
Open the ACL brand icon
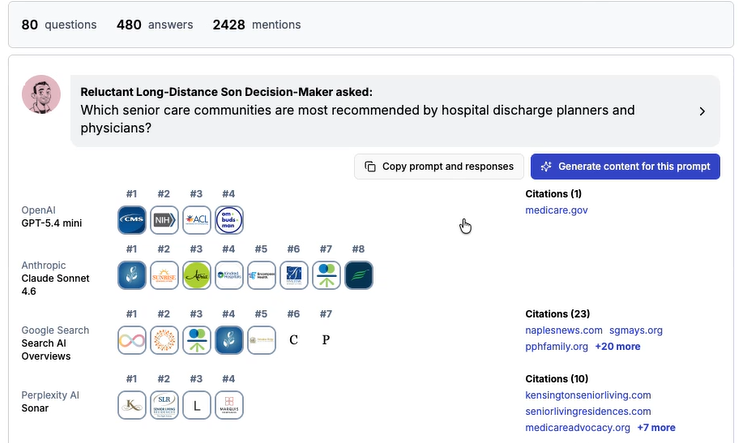coord(197,220)
